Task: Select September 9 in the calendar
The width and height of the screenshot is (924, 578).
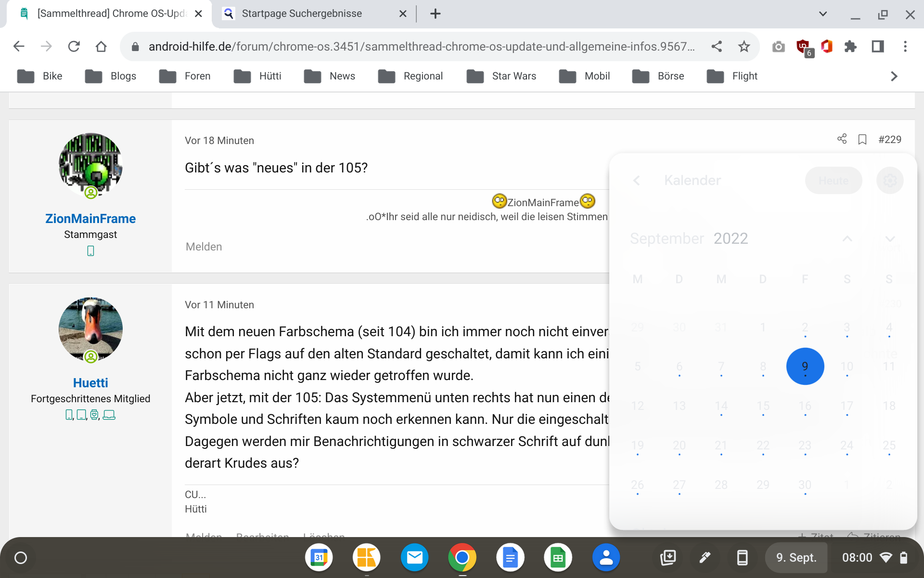Action: click(805, 367)
